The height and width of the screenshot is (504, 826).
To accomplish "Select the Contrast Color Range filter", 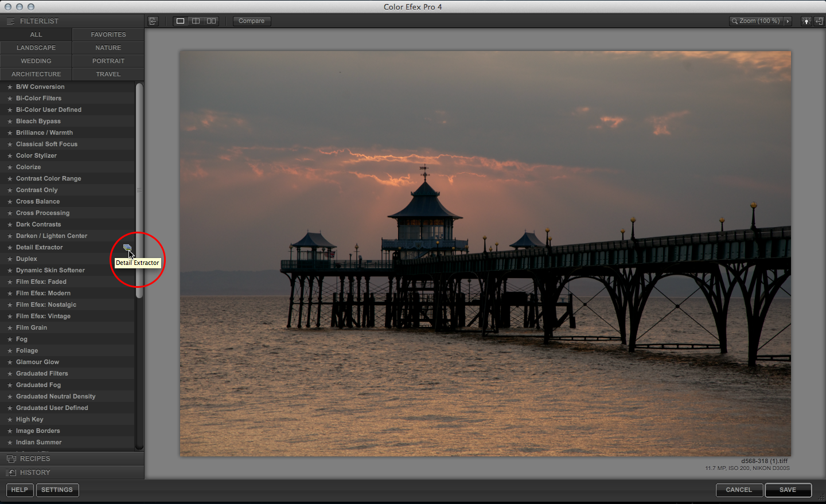I will [x=67, y=179].
